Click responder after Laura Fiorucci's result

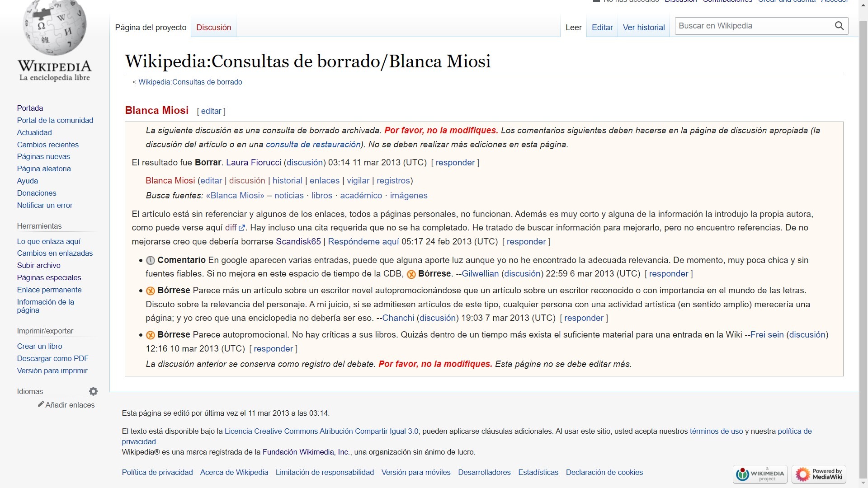click(x=455, y=163)
